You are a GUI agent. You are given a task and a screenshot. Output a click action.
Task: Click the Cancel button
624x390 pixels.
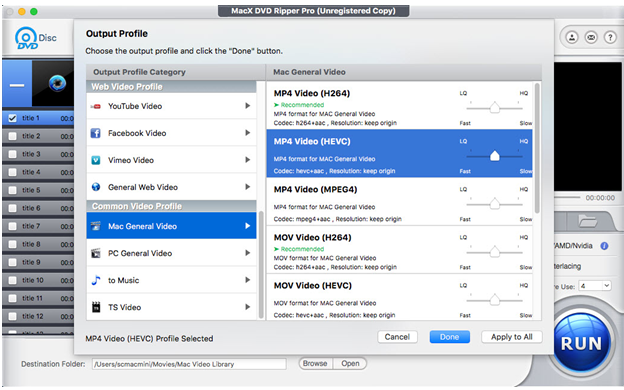(x=397, y=337)
